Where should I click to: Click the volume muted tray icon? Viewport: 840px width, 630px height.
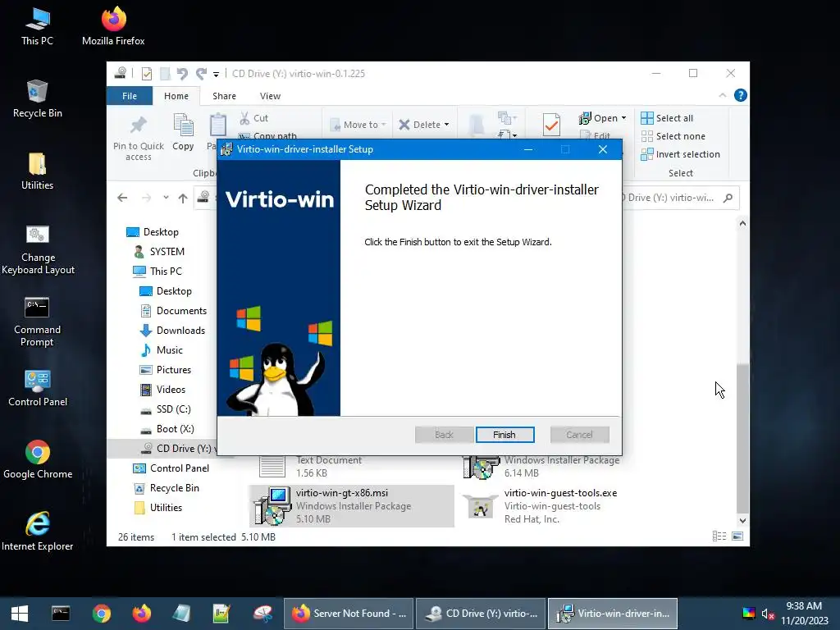pos(768,614)
